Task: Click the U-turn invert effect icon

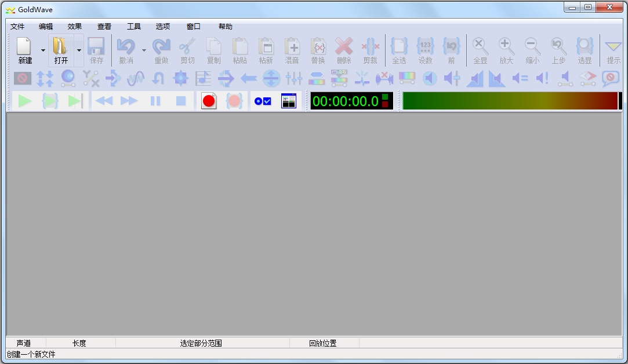Action: click(158, 78)
